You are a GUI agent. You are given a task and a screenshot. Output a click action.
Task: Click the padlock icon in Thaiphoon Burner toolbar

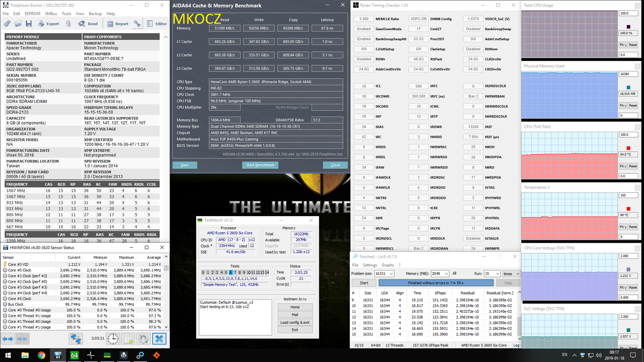[x=68, y=24]
